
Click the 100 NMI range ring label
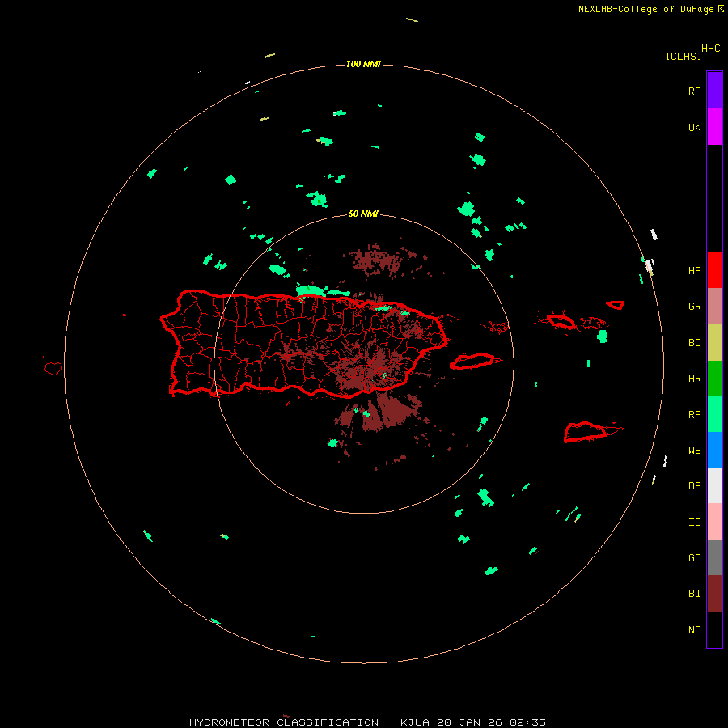(x=363, y=64)
